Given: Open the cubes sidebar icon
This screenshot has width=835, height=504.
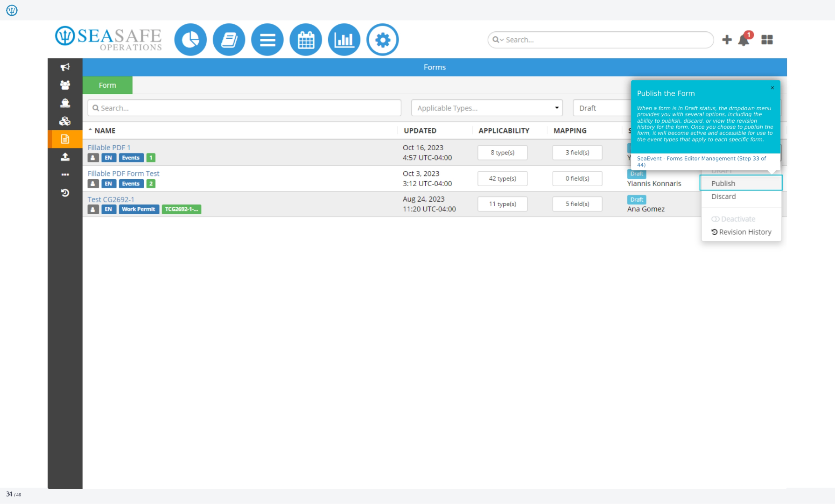Looking at the screenshot, I should tap(65, 121).
